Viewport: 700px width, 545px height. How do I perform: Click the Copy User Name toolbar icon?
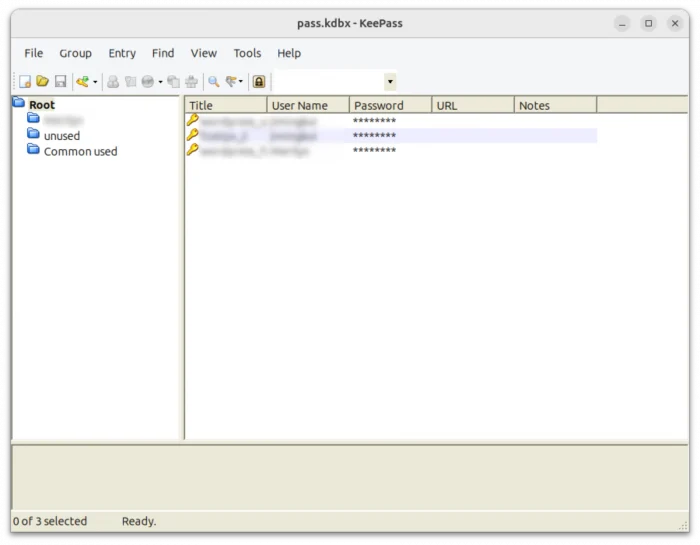point(113,82)
